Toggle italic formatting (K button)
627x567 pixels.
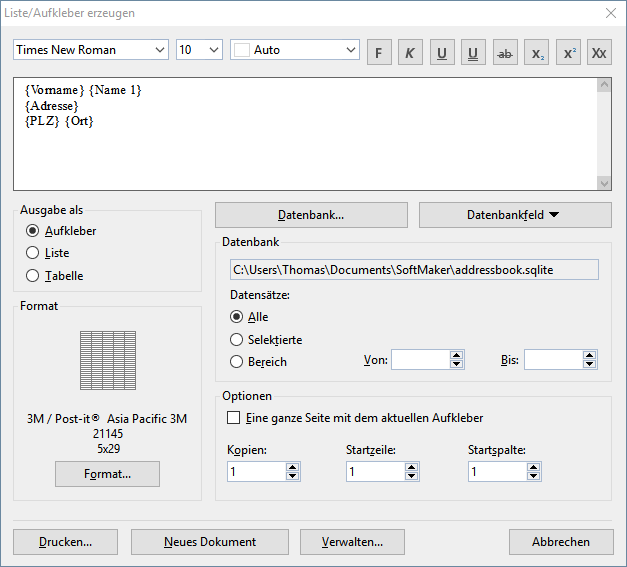410,52
